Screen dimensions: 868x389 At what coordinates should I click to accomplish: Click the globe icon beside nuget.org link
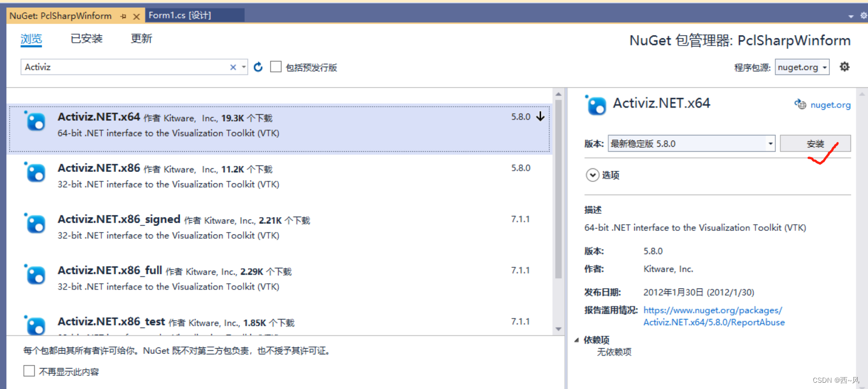coord(800,105)
